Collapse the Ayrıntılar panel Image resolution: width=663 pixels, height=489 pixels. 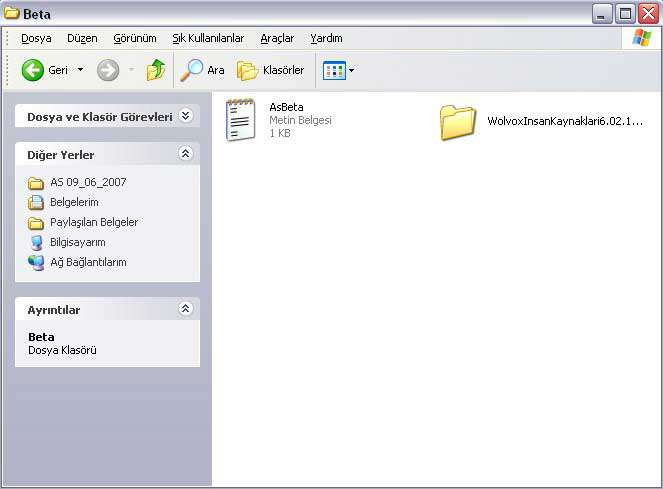(185, 308)
